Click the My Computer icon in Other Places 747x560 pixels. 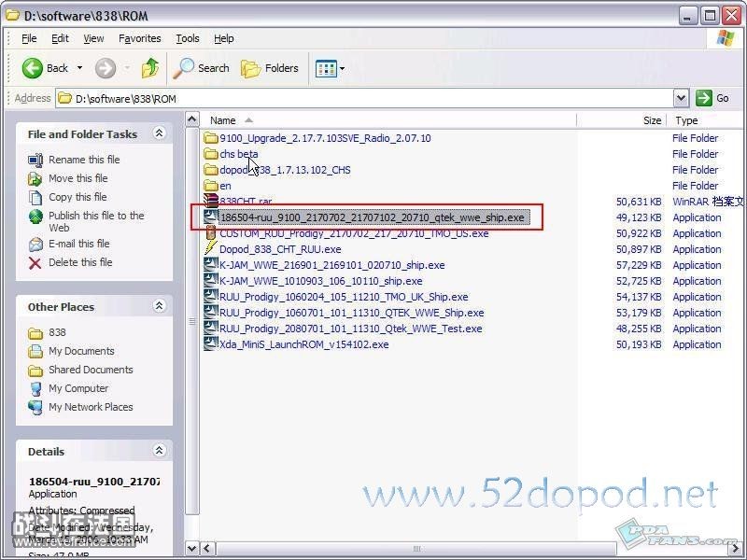[35, 389]
